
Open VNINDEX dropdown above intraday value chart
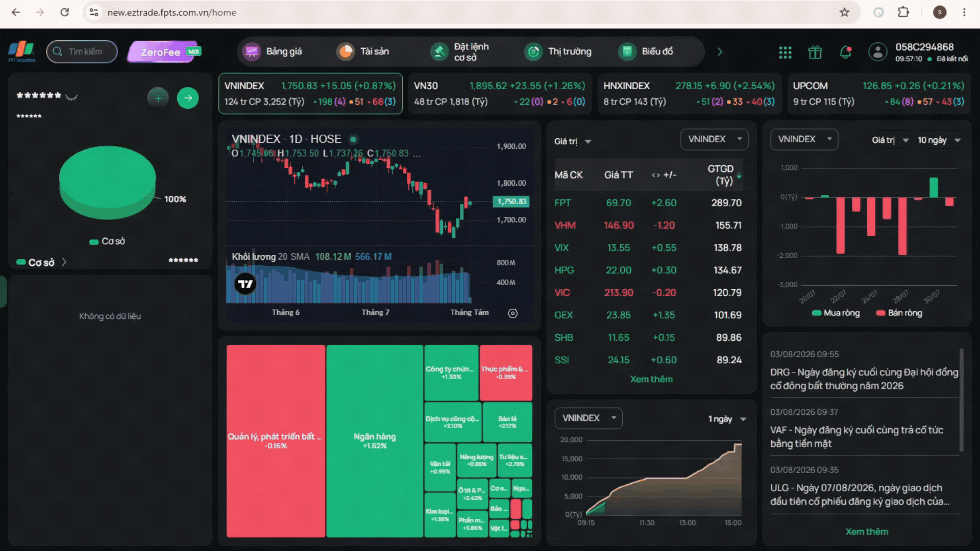pos(589,418)
